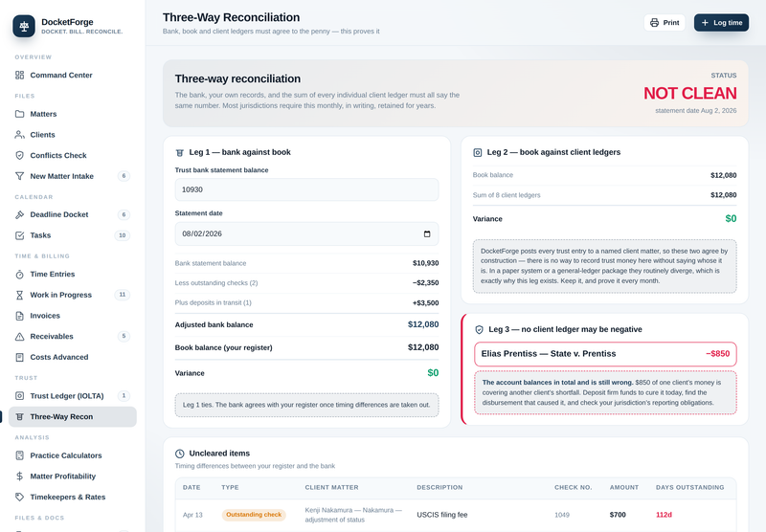Click the 112d days outstanding value
Screen dimensions: 766x532
tap(664, 515)
